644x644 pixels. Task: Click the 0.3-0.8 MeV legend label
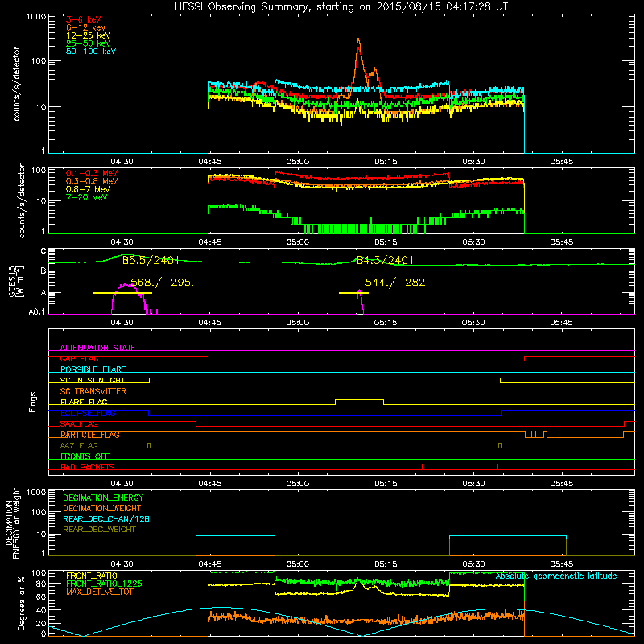(92, 181)
